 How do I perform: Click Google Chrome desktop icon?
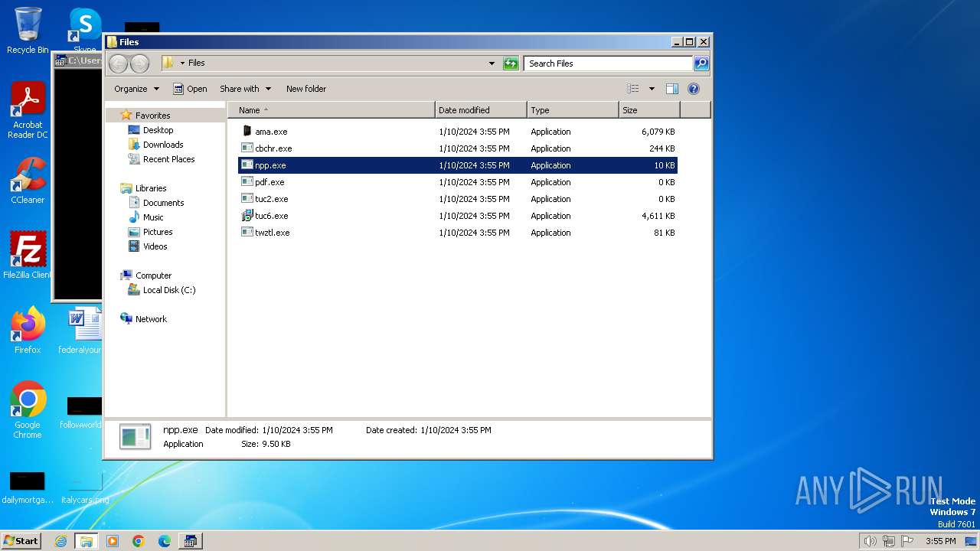pyautogui.click(x=28, y=410)
